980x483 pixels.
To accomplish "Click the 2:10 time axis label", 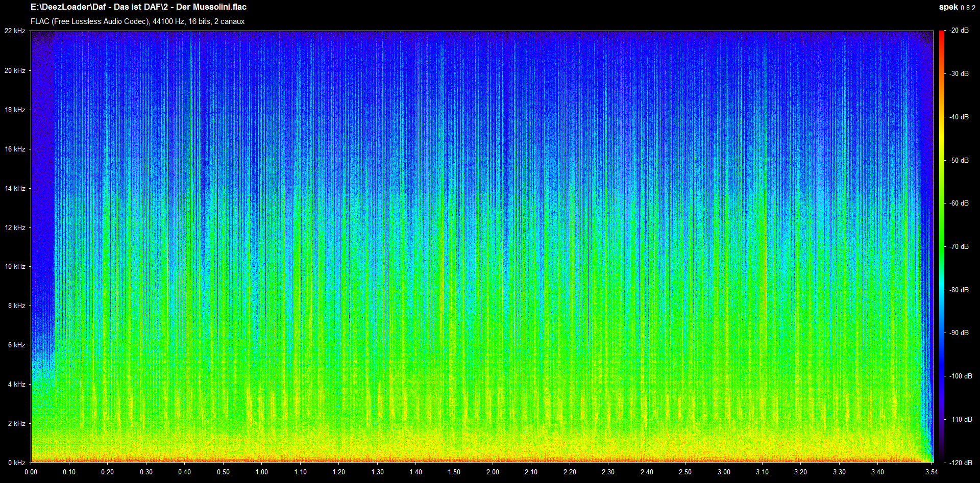I will [531, 472].
